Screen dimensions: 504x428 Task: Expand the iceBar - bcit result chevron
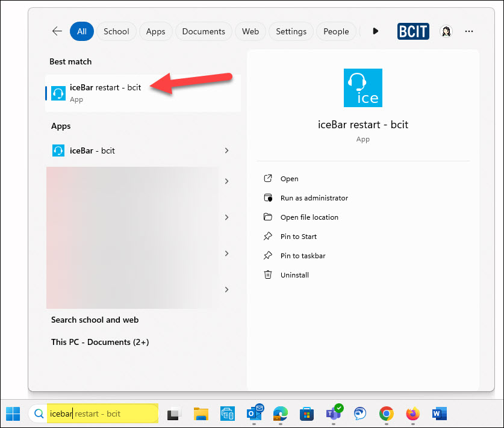(227, 151)
